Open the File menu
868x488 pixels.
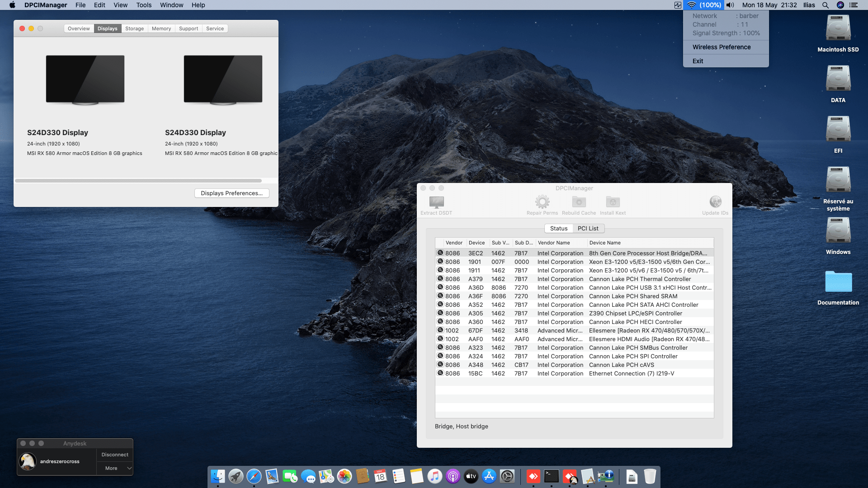point(80,5)
